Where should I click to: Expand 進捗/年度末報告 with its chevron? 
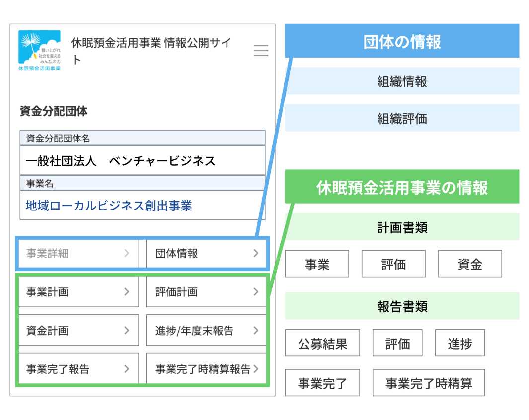256,330
